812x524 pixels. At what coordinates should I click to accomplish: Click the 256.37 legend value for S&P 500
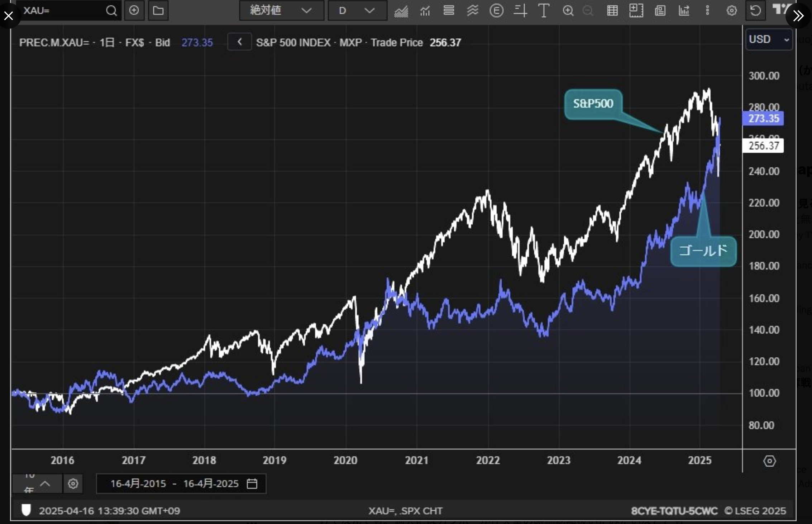tap(445, 43)
